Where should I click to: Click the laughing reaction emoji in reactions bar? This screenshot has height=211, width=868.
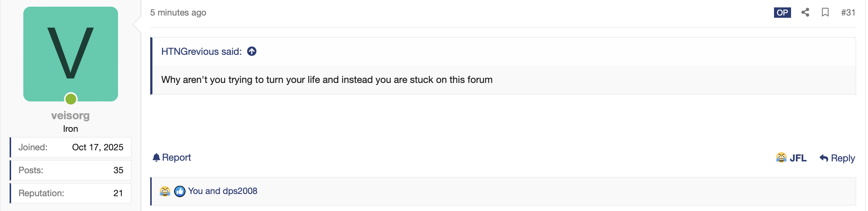tap(165, 191)
